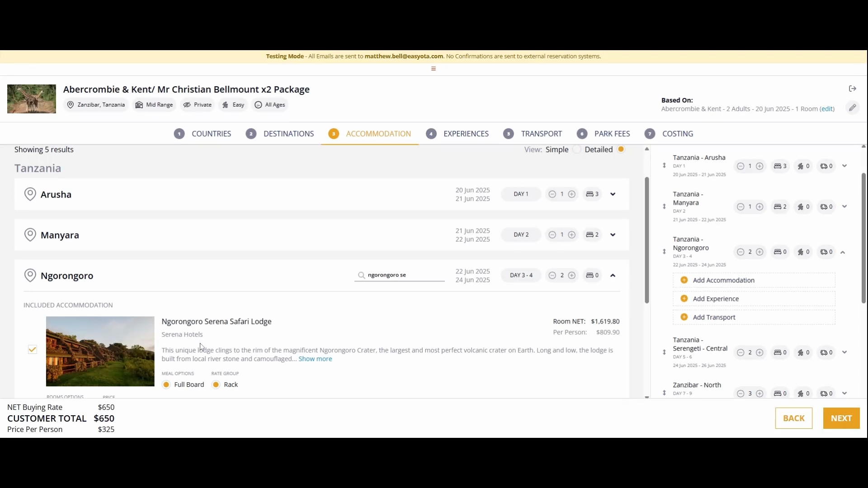Open the Experiences step

458,134
